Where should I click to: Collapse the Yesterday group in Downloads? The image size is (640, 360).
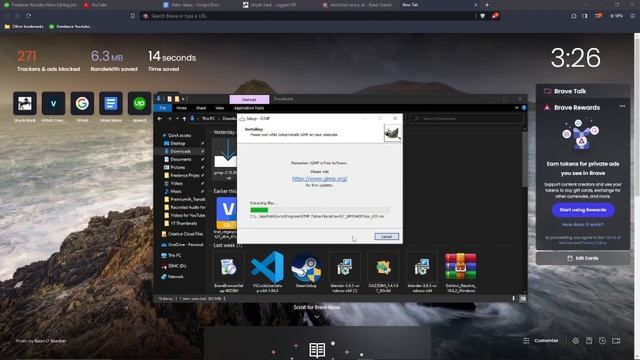pos(211,132)
